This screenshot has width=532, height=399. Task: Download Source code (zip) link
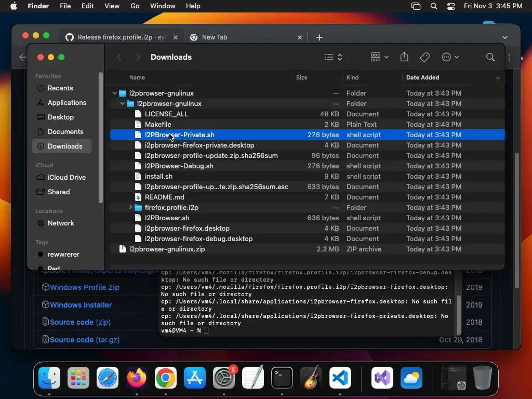(80, 322)
